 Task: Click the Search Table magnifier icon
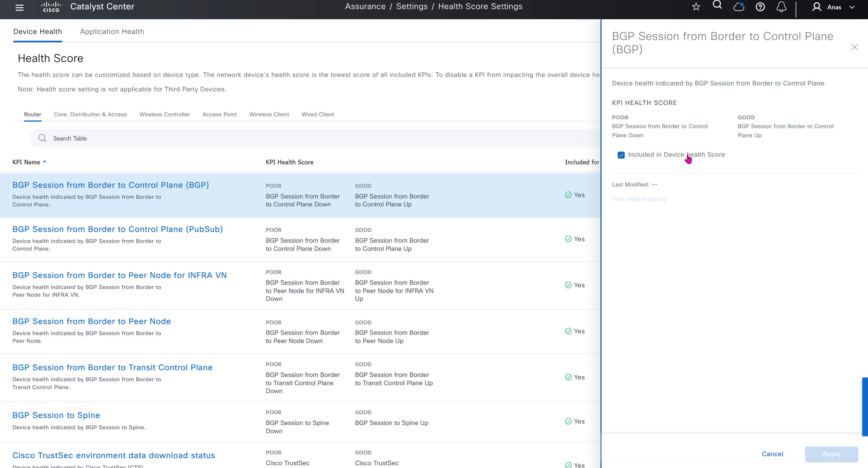42,138
